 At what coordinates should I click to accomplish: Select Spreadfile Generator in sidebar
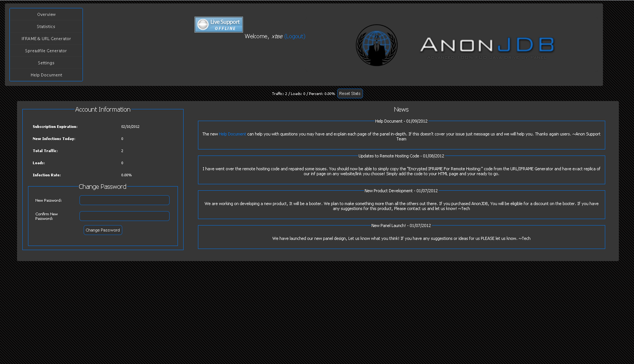coord(46,51)
